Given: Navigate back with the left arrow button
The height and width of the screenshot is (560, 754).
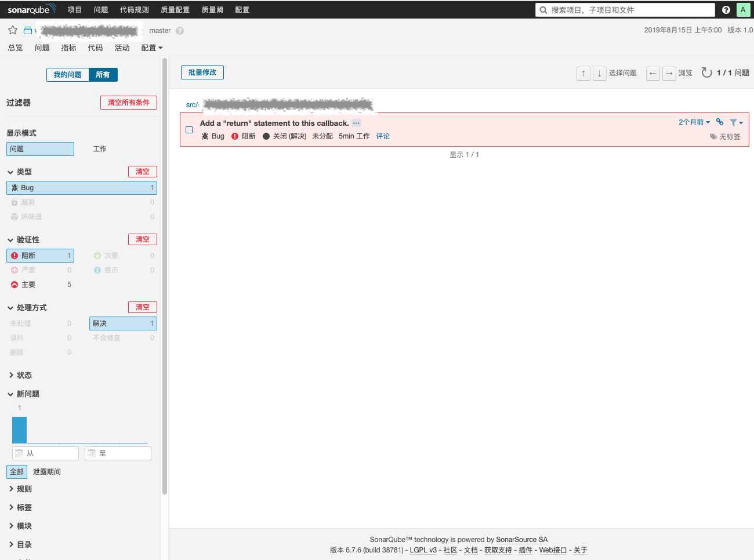Looking at the screenshot, I should (653, 73).
